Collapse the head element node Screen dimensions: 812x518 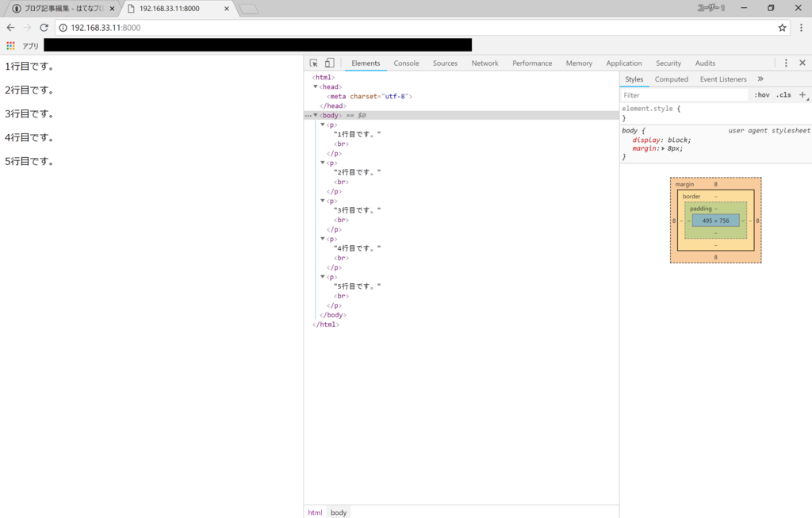[x=316, y=86]
